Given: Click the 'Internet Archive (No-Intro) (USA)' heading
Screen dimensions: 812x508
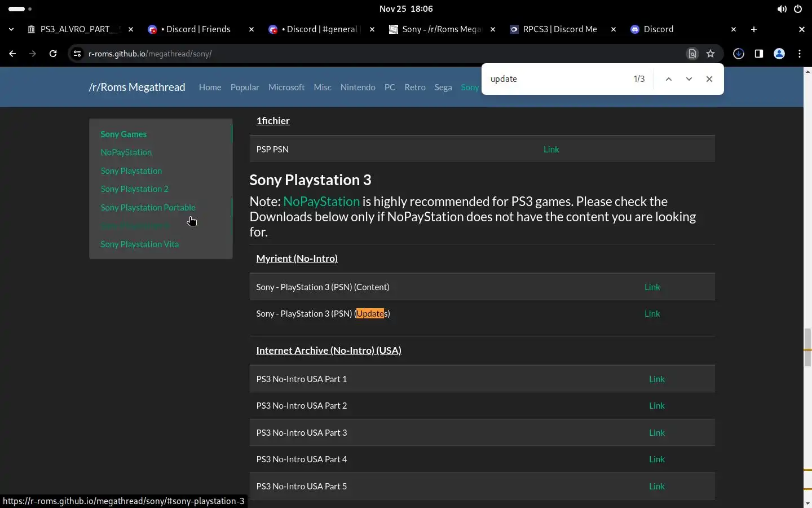Looking at the screenshot, I should pos(329,350).
